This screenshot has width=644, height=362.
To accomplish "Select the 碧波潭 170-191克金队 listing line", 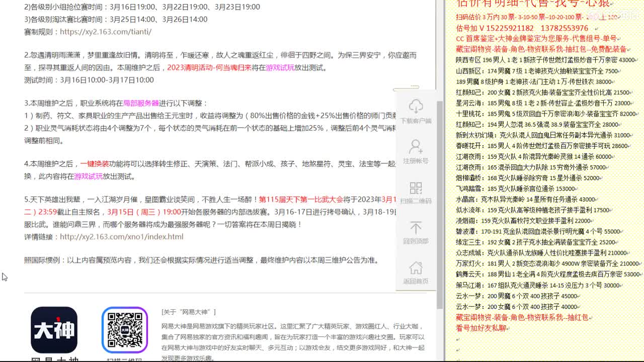I will [x=539, y=232].
